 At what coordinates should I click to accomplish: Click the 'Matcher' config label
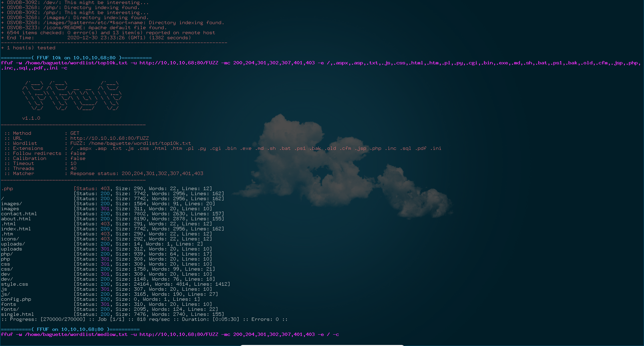[23, 174]
